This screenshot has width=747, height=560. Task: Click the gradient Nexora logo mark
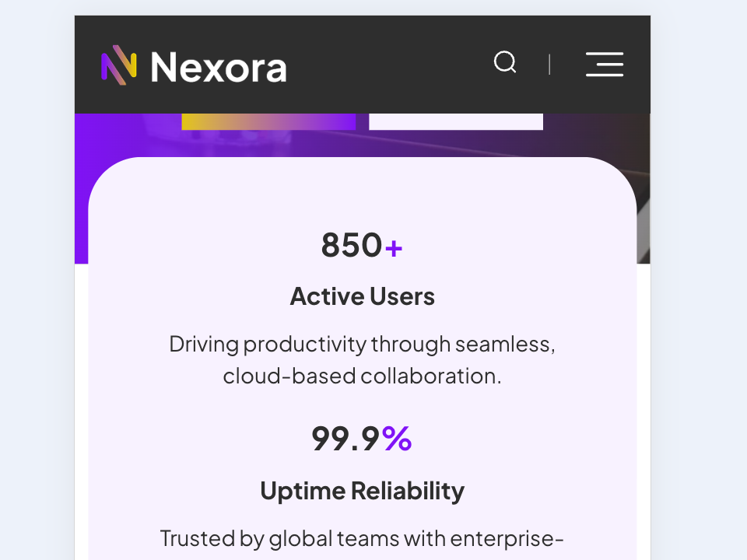coord(117,65)
